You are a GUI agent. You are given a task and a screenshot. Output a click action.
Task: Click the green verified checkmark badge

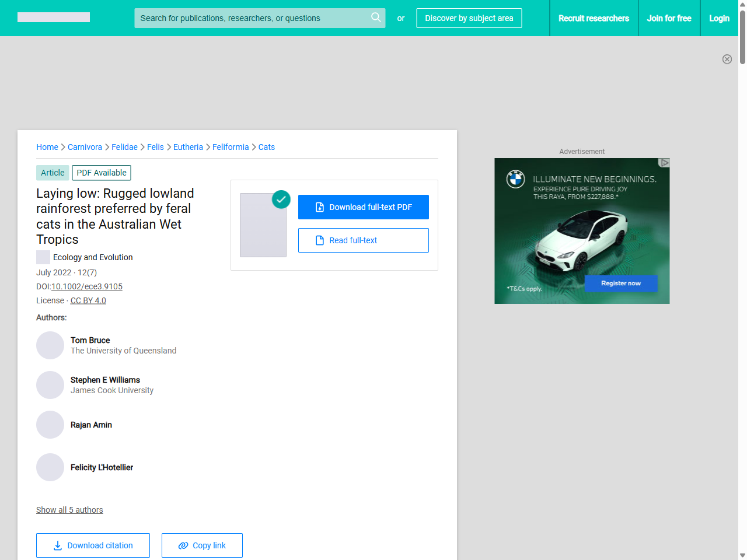tap(281, 199)
